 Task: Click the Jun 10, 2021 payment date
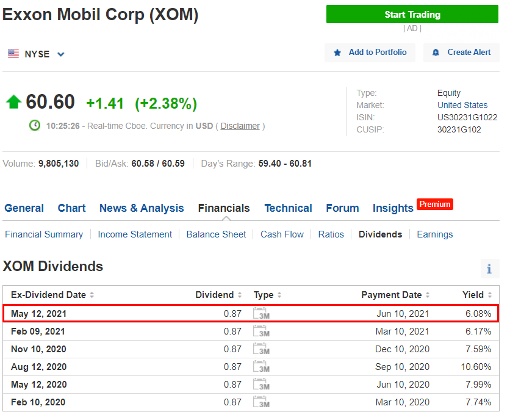pos(403,314)
